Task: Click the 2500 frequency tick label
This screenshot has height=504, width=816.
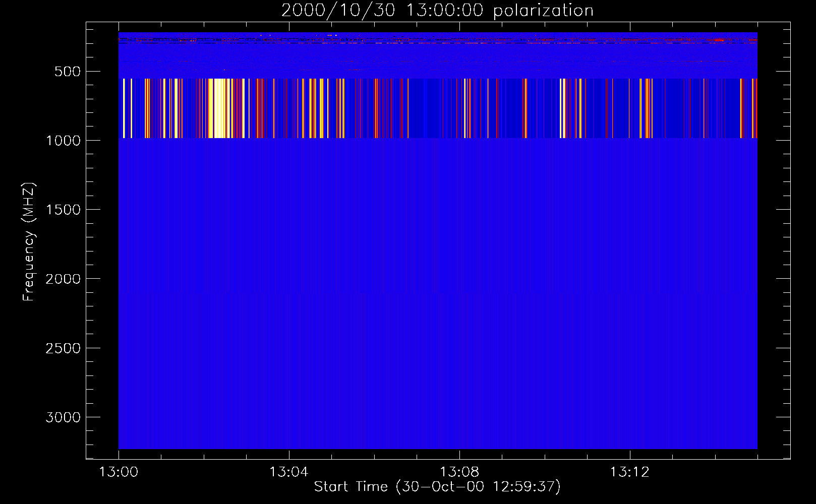Action: pos(63,348)
